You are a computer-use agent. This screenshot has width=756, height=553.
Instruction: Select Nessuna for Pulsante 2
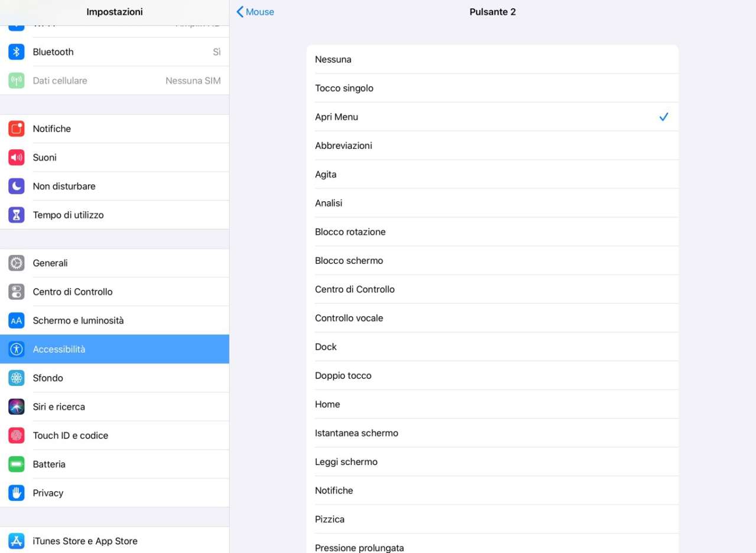[x=493, y=60]
